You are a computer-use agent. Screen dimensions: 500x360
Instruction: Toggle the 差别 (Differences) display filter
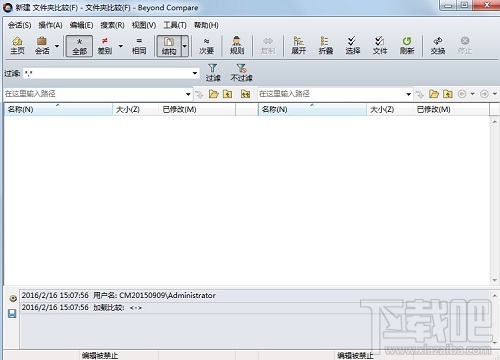(x=105, y=46)
